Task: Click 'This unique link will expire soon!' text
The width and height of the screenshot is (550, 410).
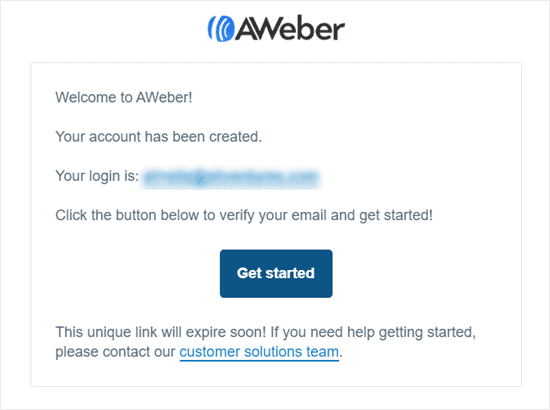Action: coord(161,332)
